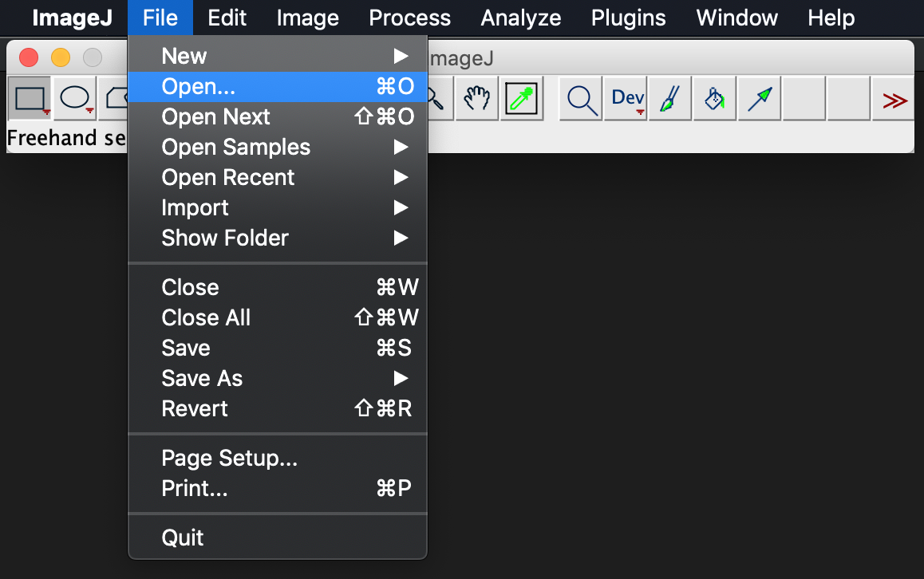
Task: Click Quit at the menu bottom
Action: pos(183,538)
